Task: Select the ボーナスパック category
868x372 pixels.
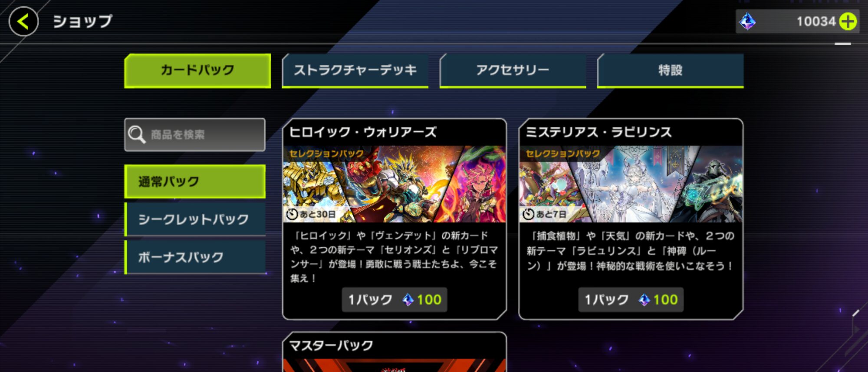Action: (195, 257)
